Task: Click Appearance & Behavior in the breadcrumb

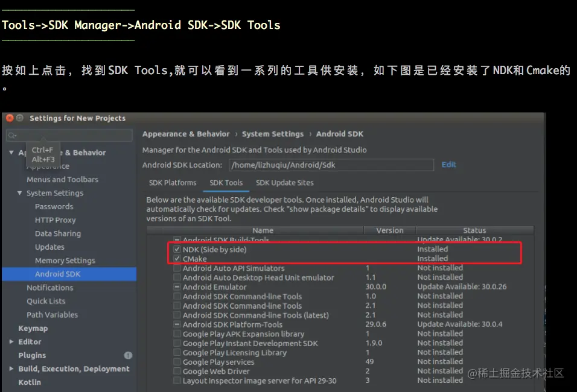Action: 186,134
